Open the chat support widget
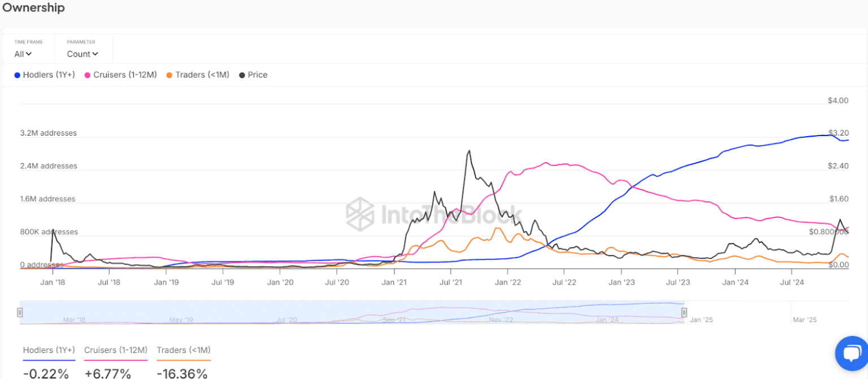This screenshot has width=868, height=379. point(851,354)
